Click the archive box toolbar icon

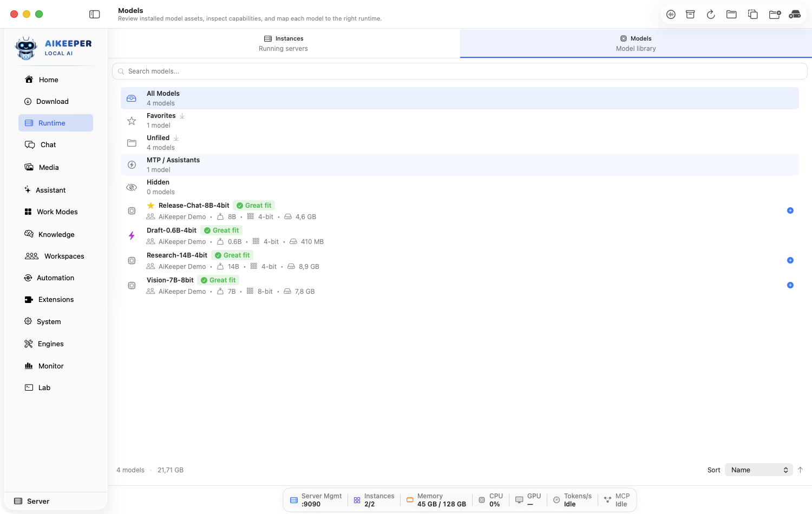point(690,15)
